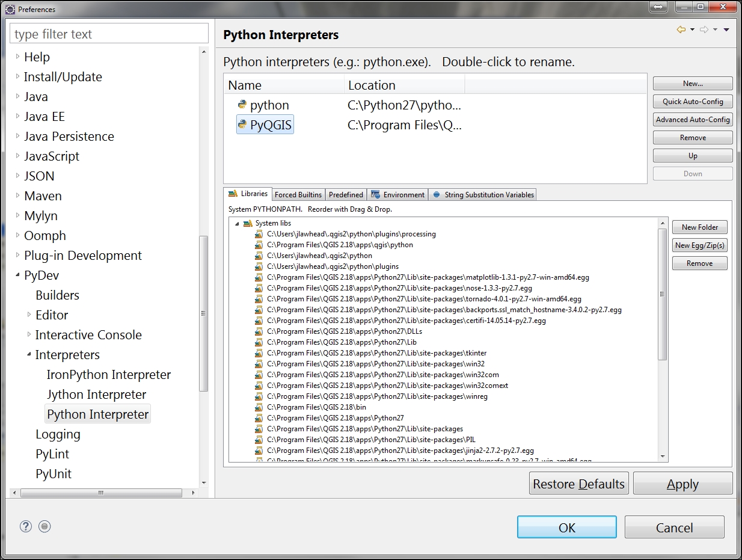Click the System libs folder icon
742x560 pixels.
pyautogui.click(x=248, y=223)
